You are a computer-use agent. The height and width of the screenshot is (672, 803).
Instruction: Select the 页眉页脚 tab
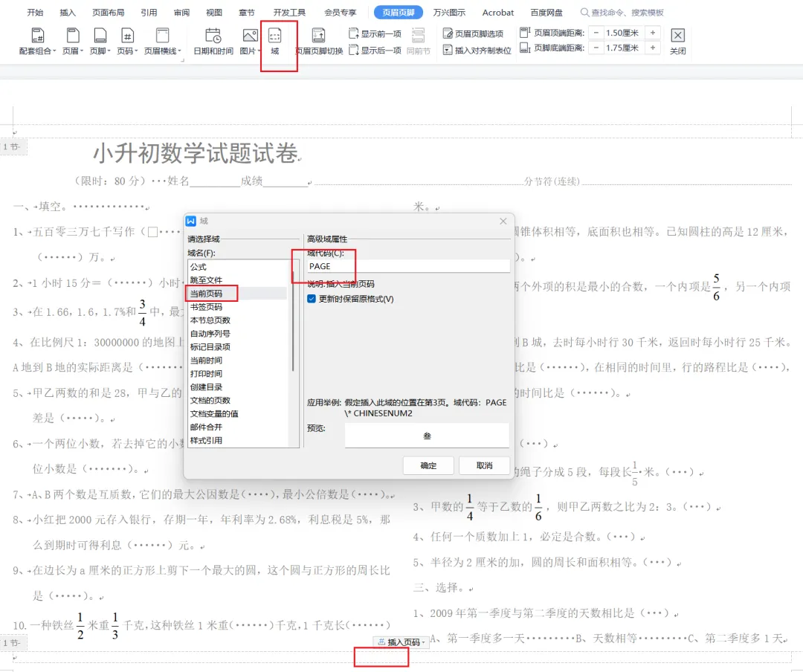coord(399,13)
